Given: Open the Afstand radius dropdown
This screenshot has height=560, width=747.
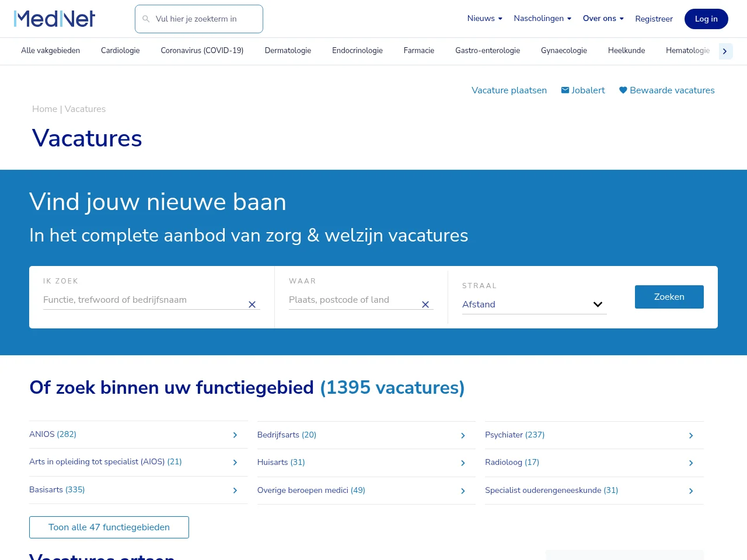Looking at the screenshot, I should tap(535, 304).
